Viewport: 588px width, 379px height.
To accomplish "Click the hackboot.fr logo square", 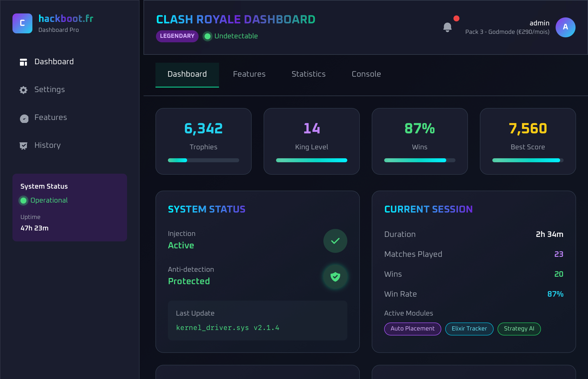I will coord(22,23).
